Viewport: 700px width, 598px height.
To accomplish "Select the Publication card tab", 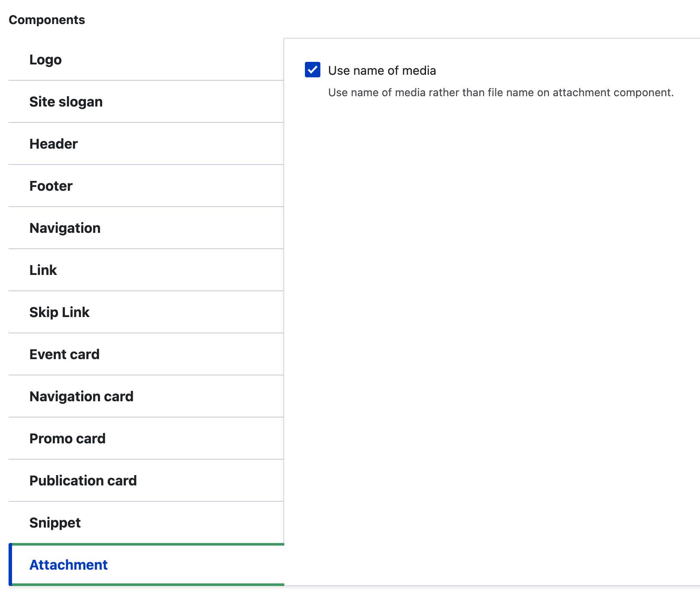I will pos(83,481).
